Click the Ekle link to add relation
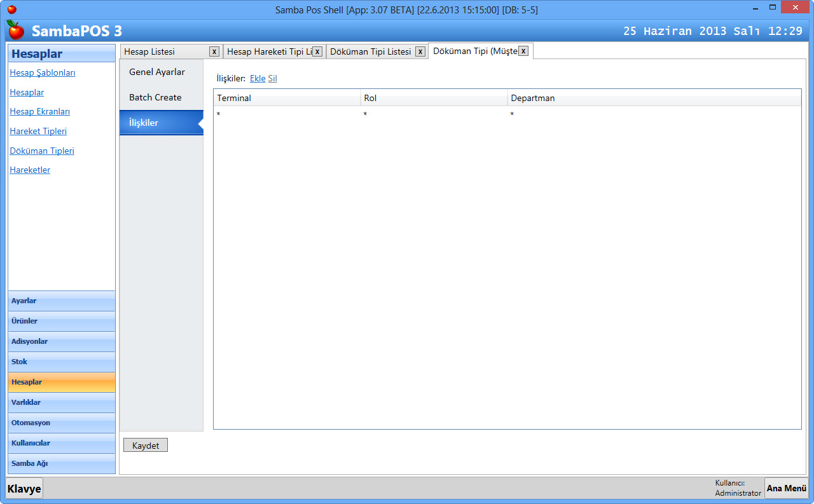814x504 pixels. 258,79
